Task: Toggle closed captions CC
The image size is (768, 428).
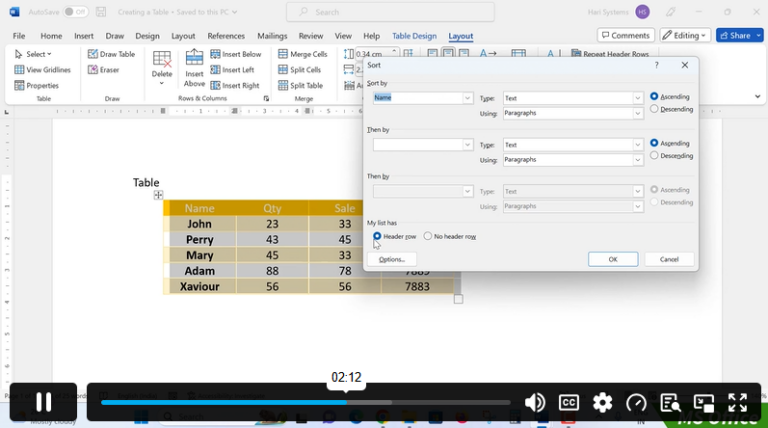Action: tap(569, 403)
